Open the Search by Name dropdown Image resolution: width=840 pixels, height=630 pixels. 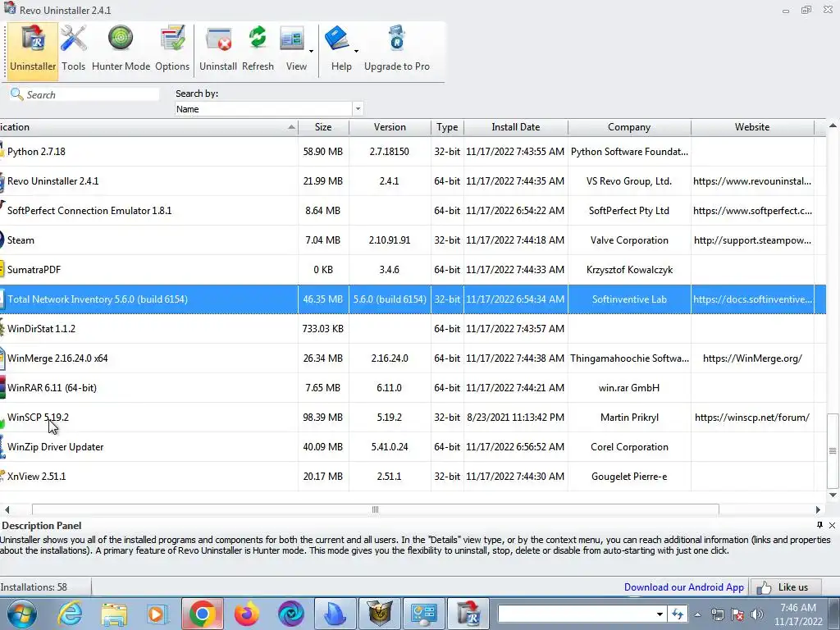pyautogui.click(x=358, y=109)
